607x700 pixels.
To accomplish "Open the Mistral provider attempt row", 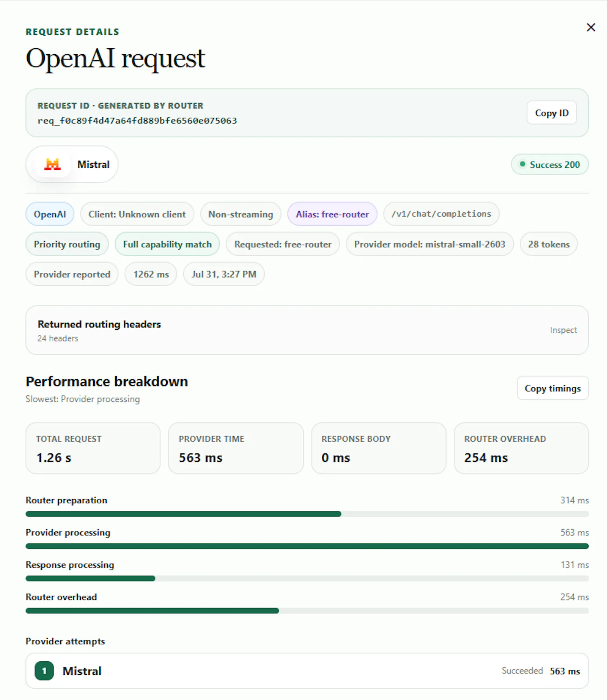I will pos(307,671).
